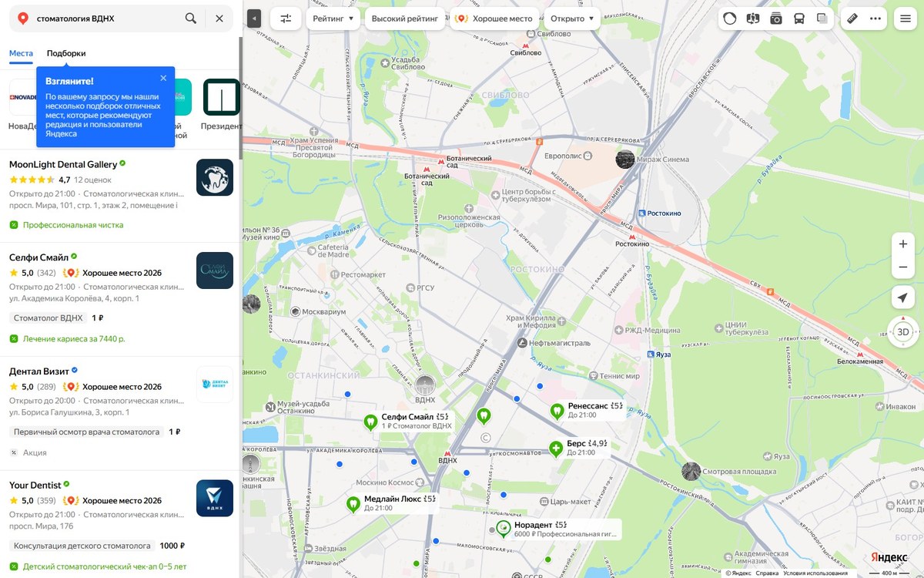
Task: Open "Лечение кариеса за 7440 р." offer
Action: coord(74,338)
